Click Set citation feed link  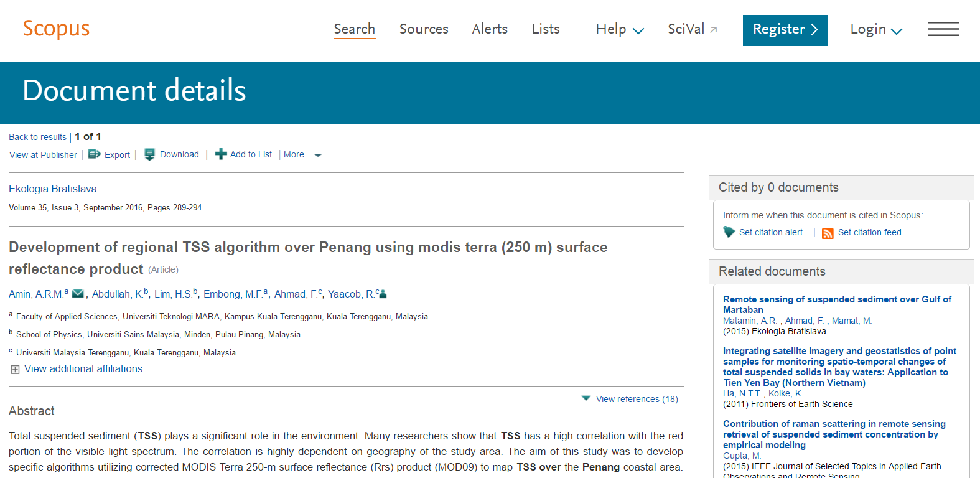pyautogui.click(x=869, y=232)
